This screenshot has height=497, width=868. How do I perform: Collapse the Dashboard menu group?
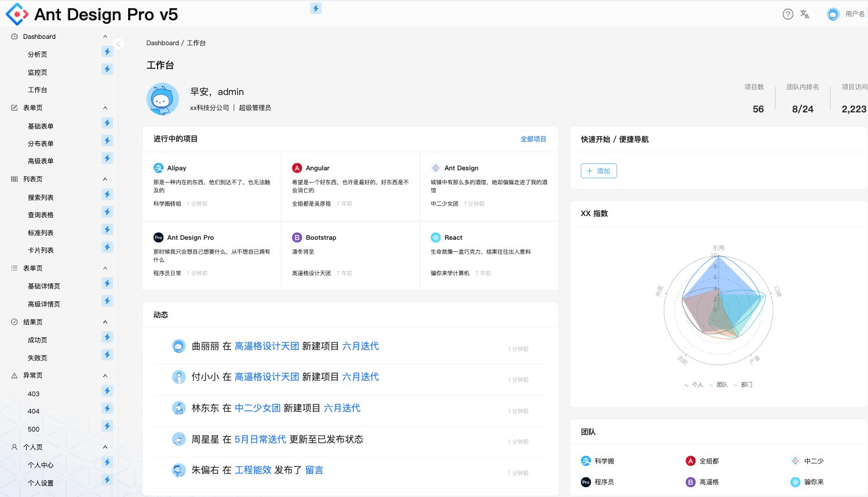(x=105, y=36)
